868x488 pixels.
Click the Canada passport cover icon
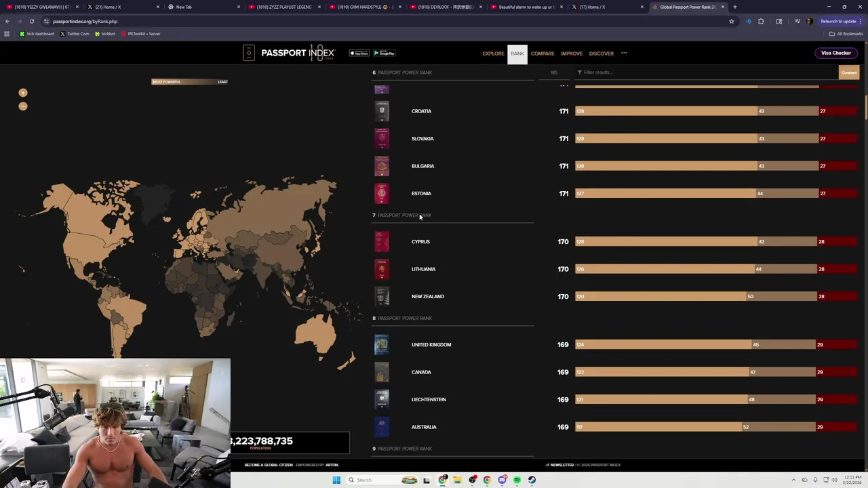click(x=382, y=372)
